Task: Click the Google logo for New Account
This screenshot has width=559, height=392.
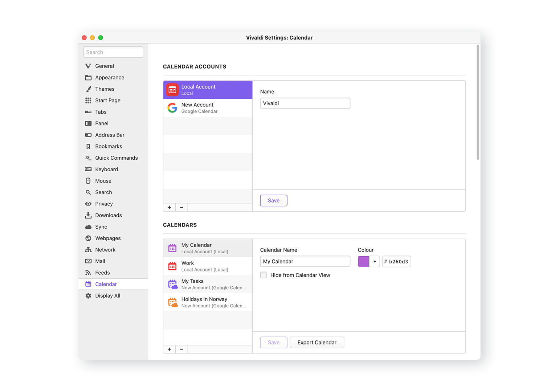Action: point(172,108)
